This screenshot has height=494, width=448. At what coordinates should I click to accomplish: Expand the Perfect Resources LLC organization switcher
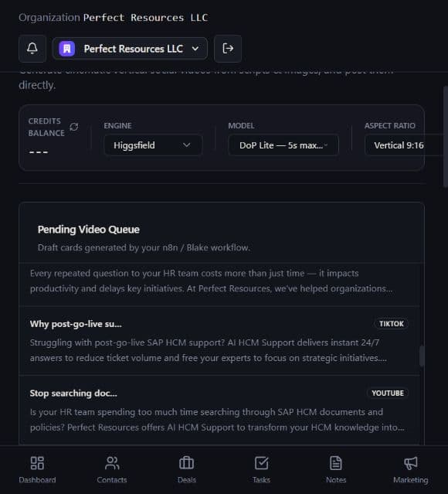(130, 49)
